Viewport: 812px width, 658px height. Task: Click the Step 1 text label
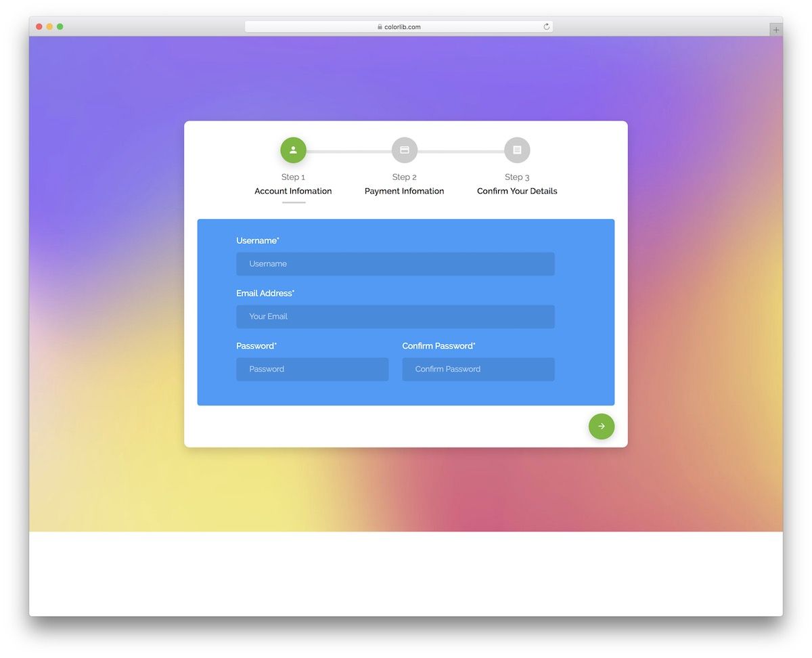tap(293, 177)
